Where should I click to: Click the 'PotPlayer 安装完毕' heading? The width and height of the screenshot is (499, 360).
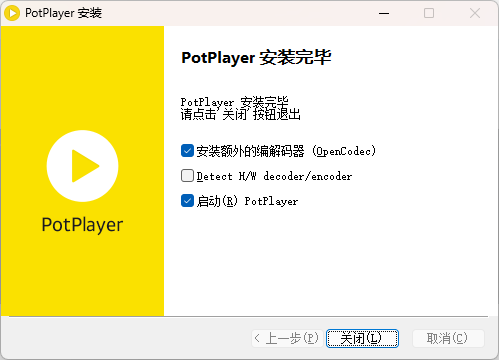click(256, 58)
